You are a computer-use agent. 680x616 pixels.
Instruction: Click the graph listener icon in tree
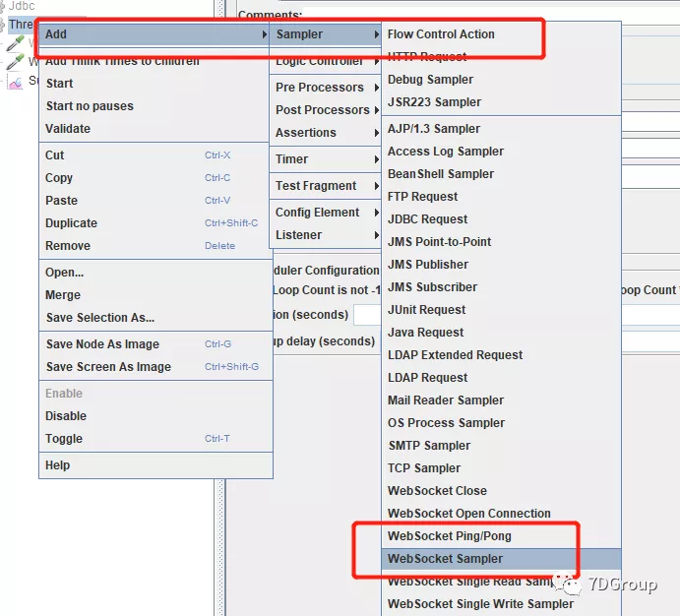point(15,82)
